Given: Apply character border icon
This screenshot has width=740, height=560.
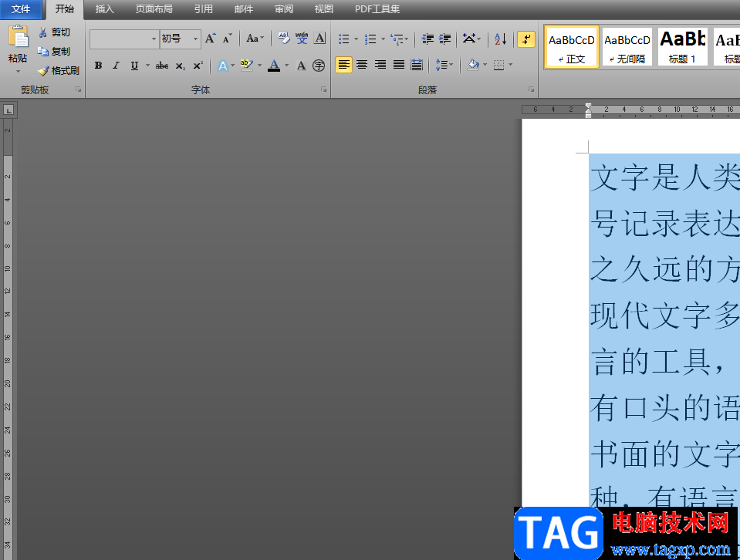Looking at the screenshot, I should tap(319, 39).
